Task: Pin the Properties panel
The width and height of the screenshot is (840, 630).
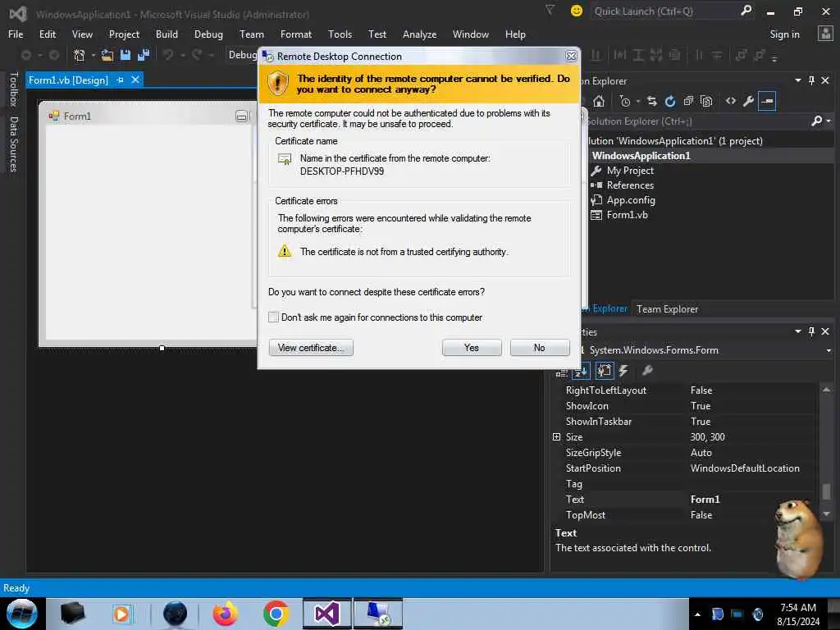Action: pyautogui.click(x=811, y=331)
